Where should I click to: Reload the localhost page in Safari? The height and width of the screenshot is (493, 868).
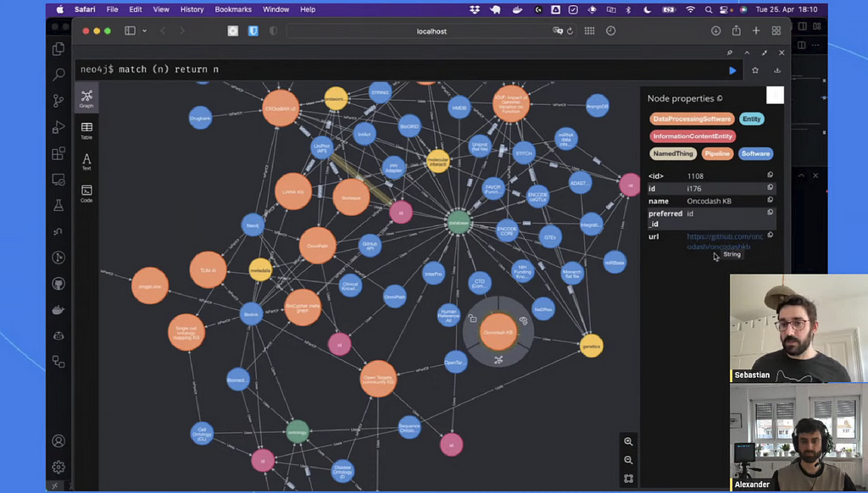pyautogui.click(x=570, y=31)
